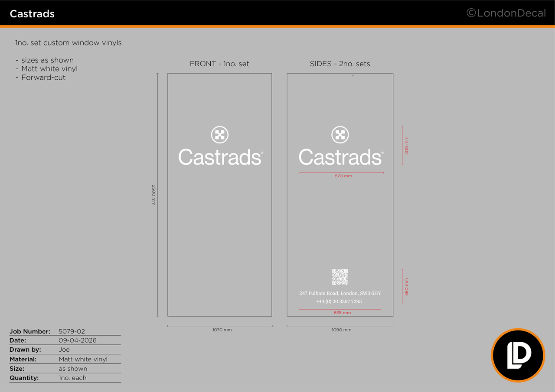The image size is (555, 392).
Task: Click the '247 Fulham Road' address line
Action: [x=340, y=293]
